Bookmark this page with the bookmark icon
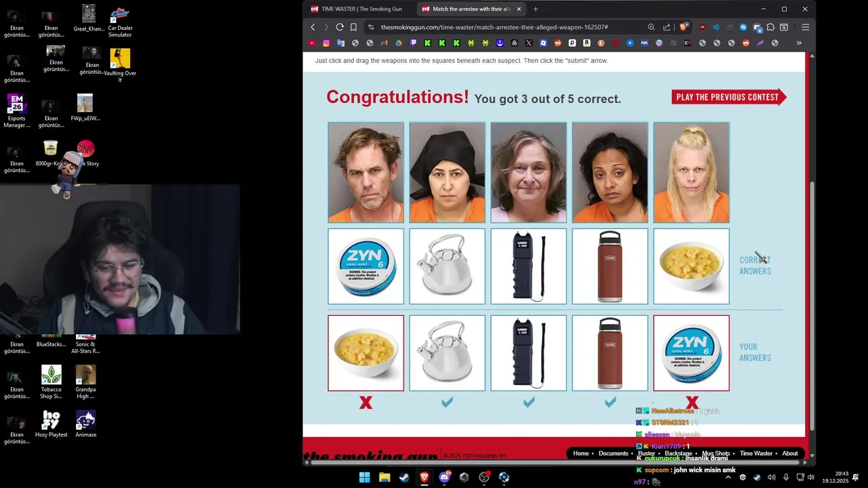The height and width of the screenshot is (488, 868). click(353, 27)
